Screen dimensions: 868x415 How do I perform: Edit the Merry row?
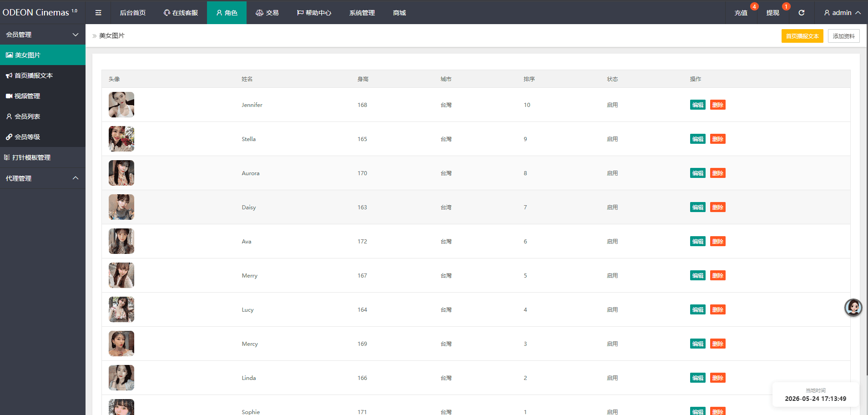698,275
